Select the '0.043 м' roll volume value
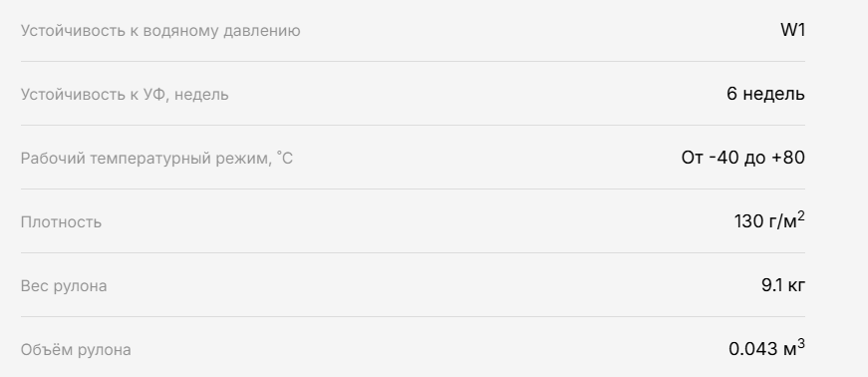Image resolution: width=868 pixels, height=377 pixels. click(762, 349)
